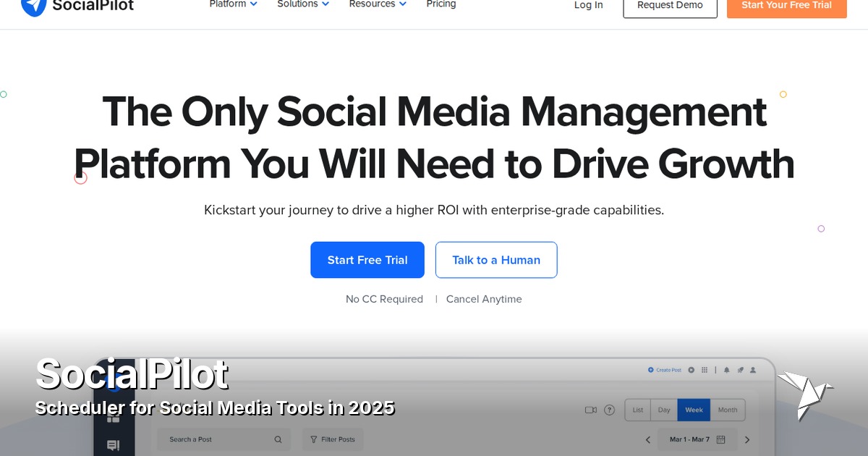Screen dimensions: 868x456
Task: Switch to Month view tab
Action: tap(728, 410)
